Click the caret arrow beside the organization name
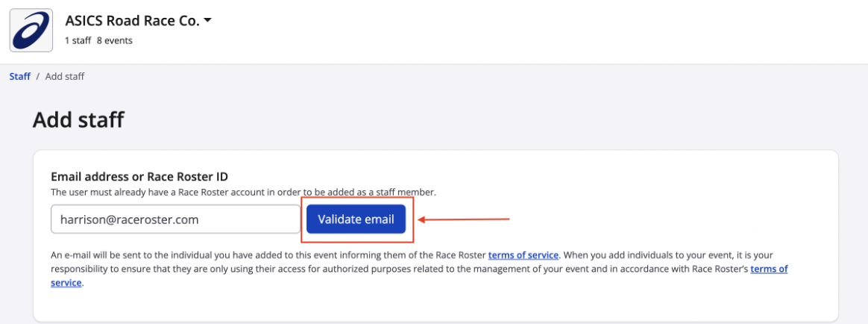 [x=208, y=20]
